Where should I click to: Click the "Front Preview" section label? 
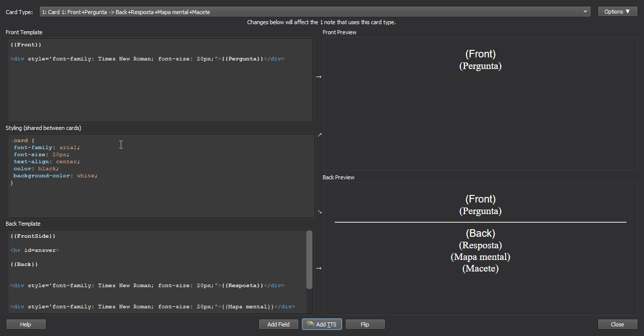340,32
